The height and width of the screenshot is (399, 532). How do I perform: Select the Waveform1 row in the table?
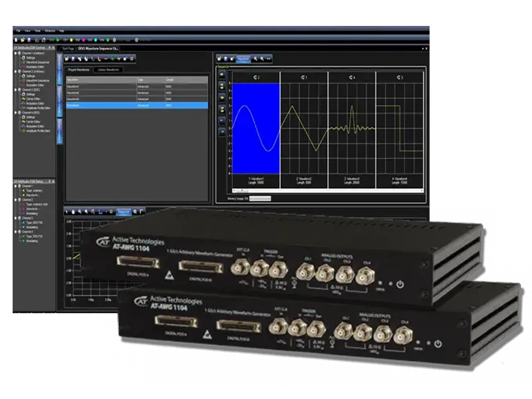137,86
